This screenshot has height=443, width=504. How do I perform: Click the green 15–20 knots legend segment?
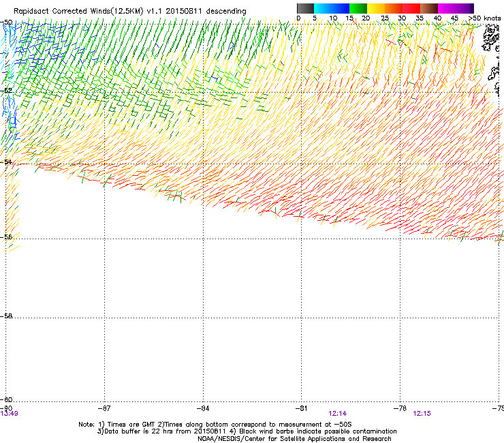coord(358,8)
